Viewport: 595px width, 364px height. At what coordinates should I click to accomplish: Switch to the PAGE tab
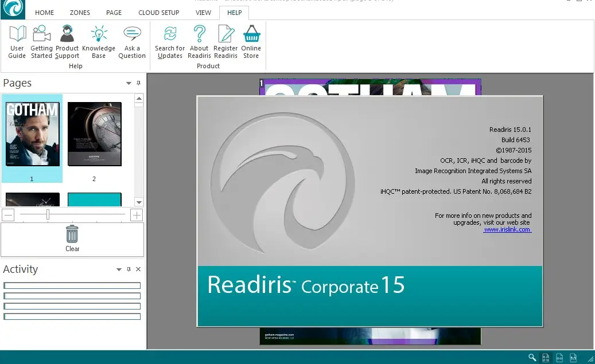[x=114, y=13]
